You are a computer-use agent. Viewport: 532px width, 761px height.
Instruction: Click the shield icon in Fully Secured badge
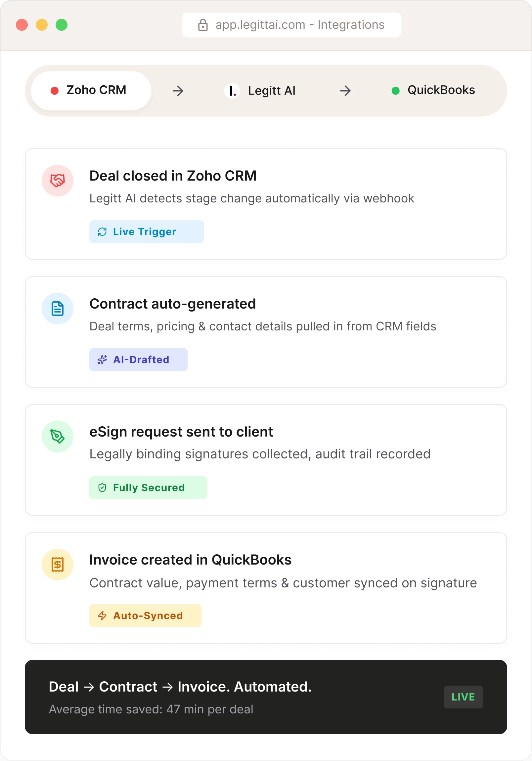pos(103,487)
